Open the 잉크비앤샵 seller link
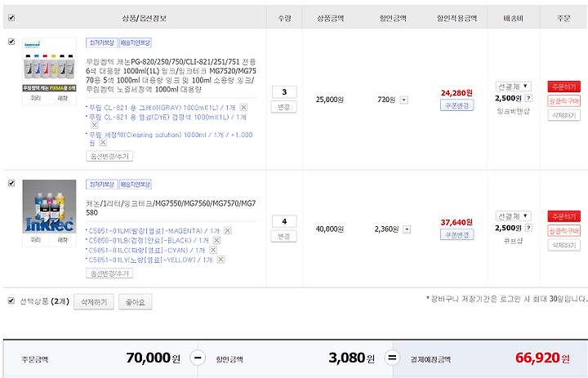 point(513,111)
